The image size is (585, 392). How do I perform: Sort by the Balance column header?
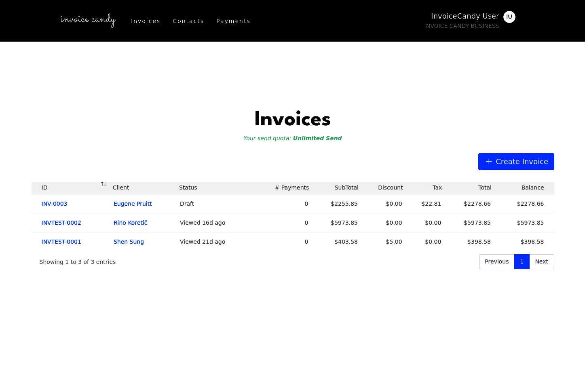pyautogui.click(x=532, y=188)
